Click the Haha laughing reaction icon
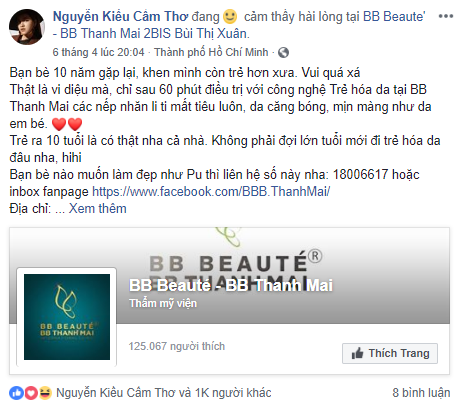 pyautogui.click(x=45, y=393)
